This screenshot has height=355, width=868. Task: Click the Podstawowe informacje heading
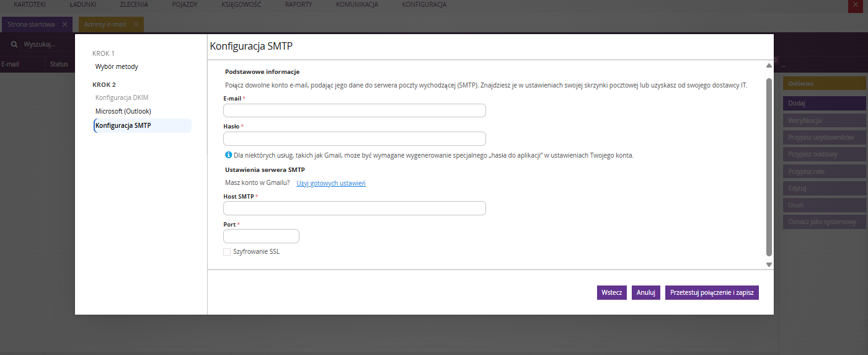[x=262, y=72]
